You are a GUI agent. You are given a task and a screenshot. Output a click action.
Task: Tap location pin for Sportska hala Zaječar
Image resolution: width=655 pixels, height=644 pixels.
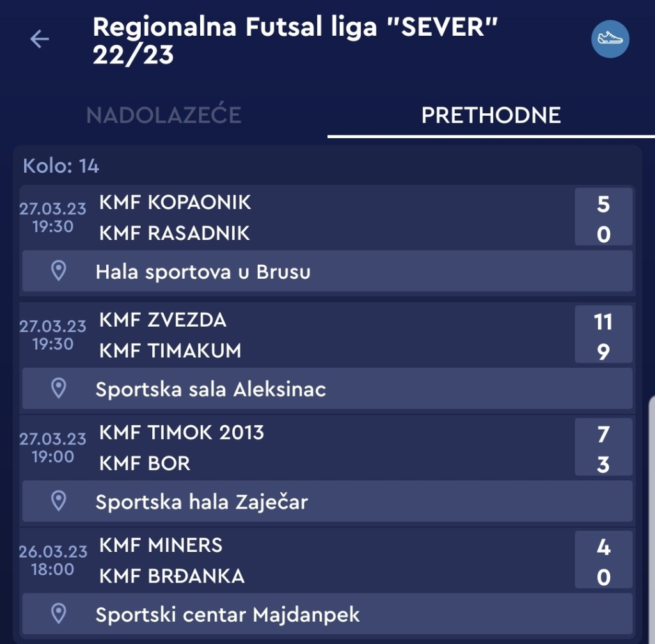coord(59,501)
